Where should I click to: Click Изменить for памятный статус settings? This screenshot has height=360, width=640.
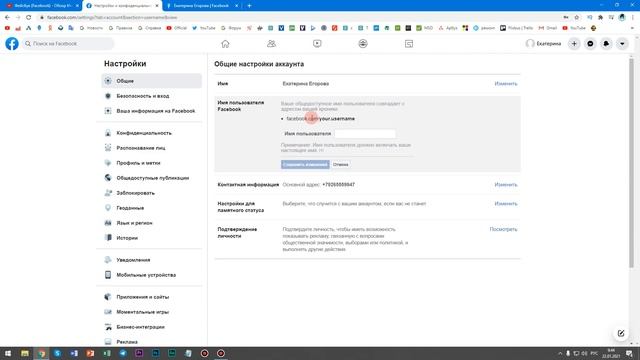coord(506,204)
